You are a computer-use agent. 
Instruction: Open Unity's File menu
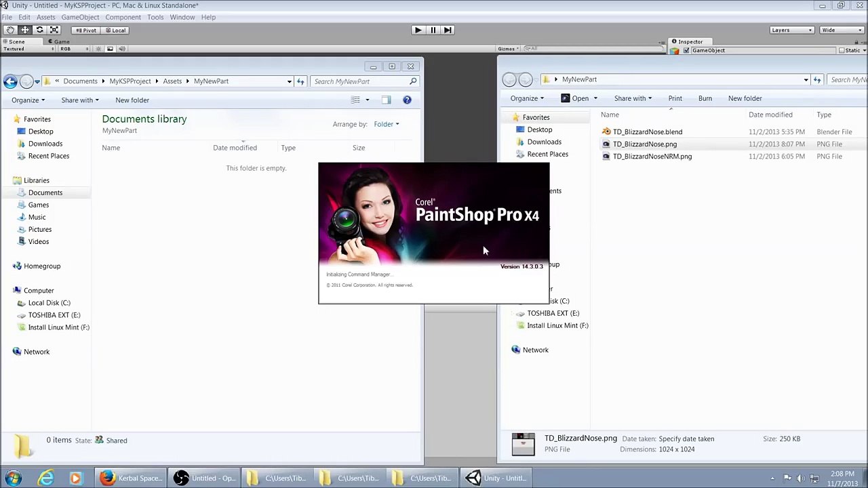7,17
